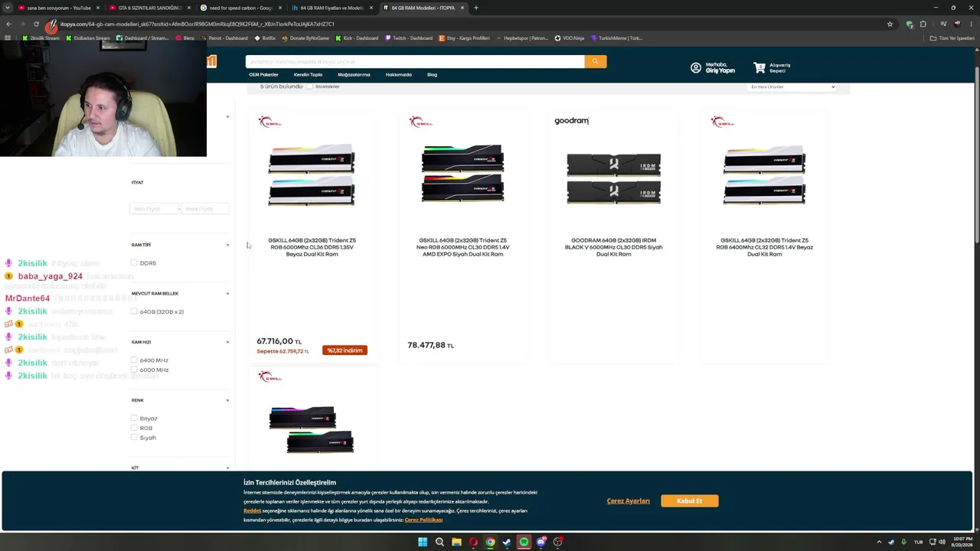Open the GSKILL Trident Z5 6400Mhz CL32 Beyaz link
This screenshot has width=980, height=551.
(764, 247)
